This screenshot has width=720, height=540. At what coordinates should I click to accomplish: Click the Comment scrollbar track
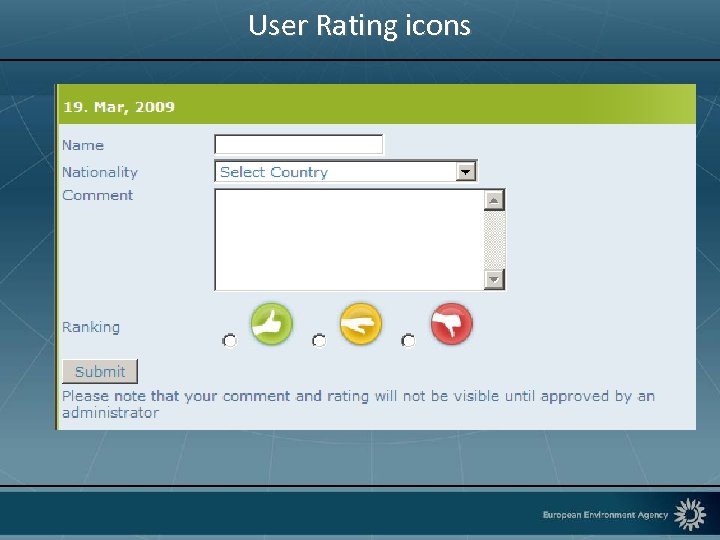tap(494, 240)
